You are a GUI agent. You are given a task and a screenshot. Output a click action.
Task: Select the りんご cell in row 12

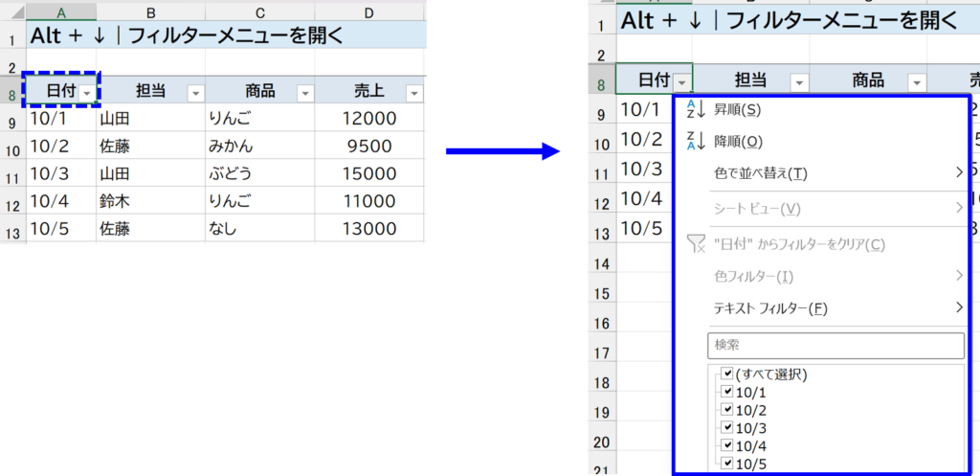260,201
